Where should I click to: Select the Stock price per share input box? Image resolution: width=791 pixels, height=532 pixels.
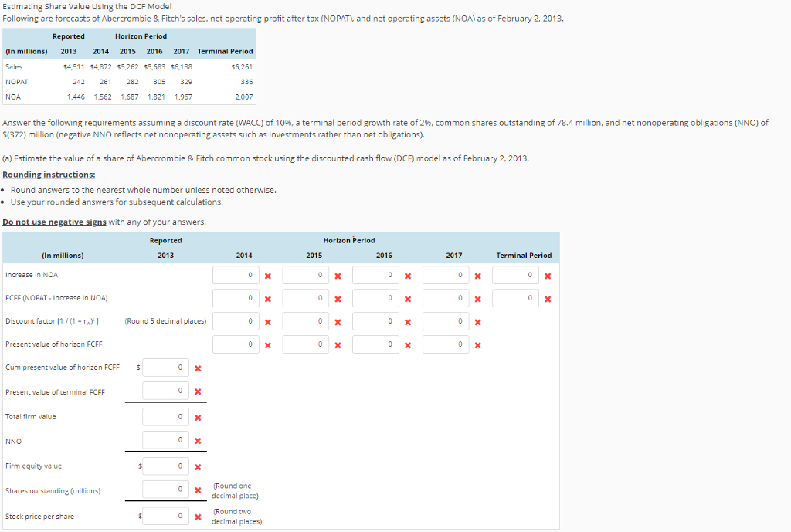click(164, 515)
